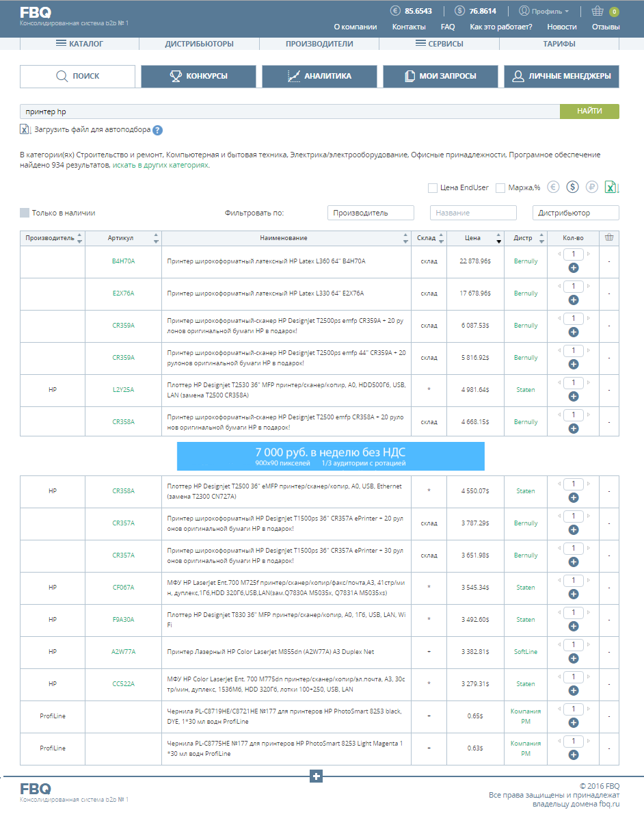The width and height of the screenshot is (644, 825).
Task: Export results to Excel icon above table
Action: coord(612,187)
